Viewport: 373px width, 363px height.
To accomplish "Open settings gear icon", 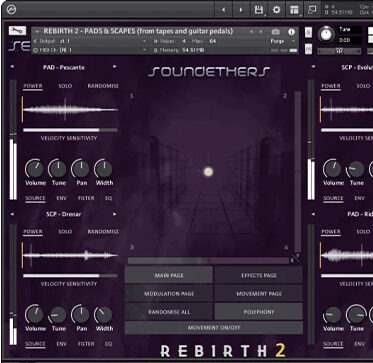I will point(276,10).
